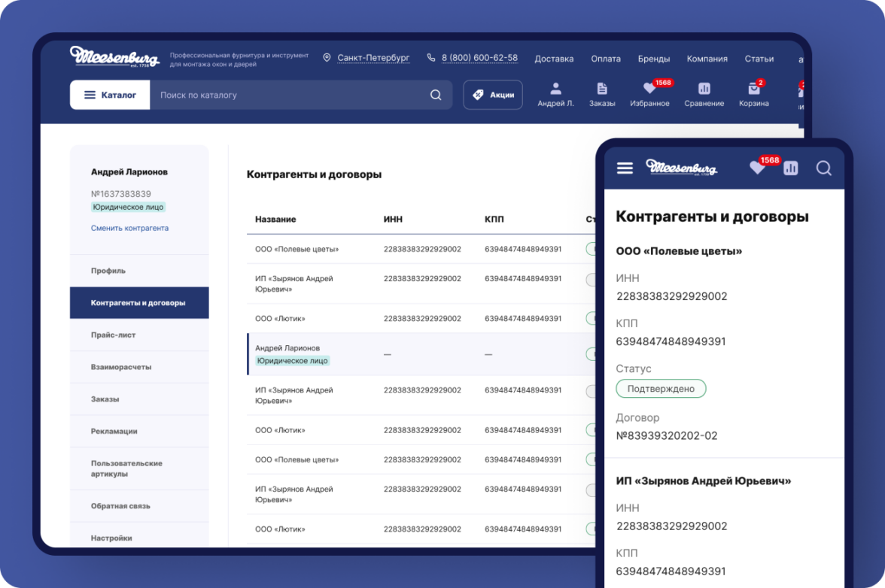Call the 8 (800) 600-62-58 phone link
The width and height of the screenshot is (885, 588).
pos(479,58)
